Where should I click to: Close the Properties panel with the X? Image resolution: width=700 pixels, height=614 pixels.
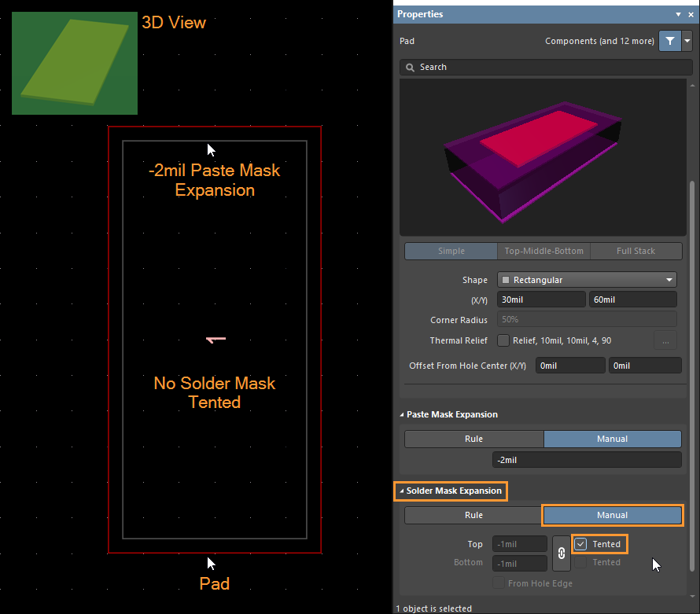click(x=691, y=15)
